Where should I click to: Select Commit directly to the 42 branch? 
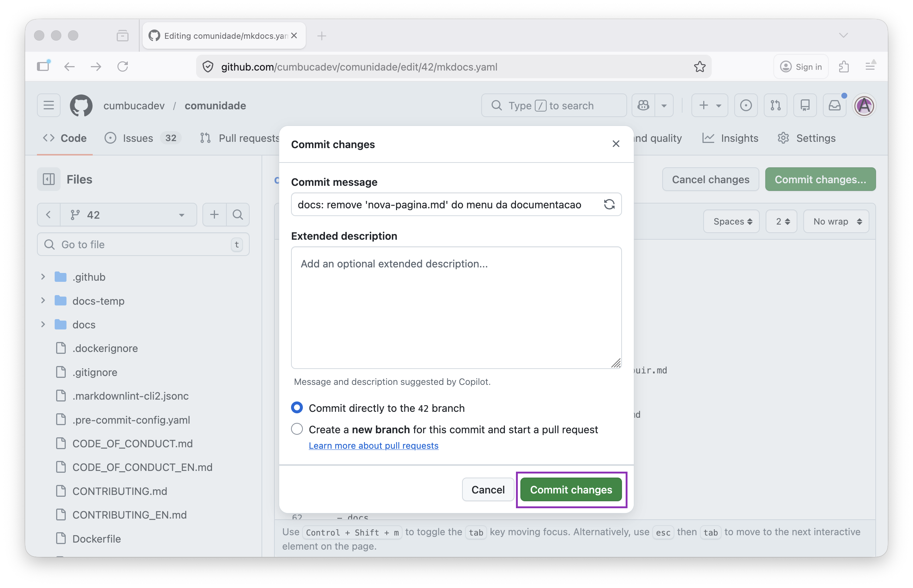coord(297,408)
